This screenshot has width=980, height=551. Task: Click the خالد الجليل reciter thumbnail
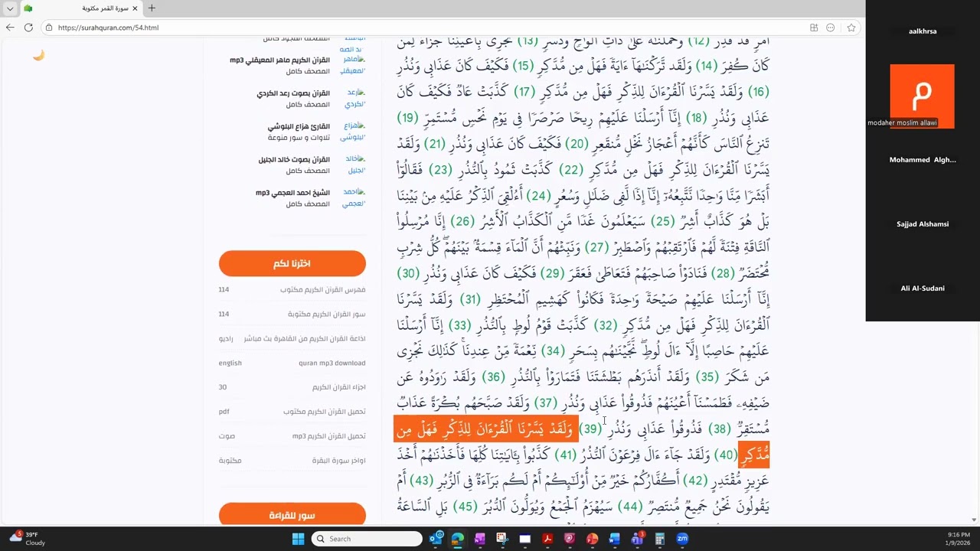(x=354, y=165)
